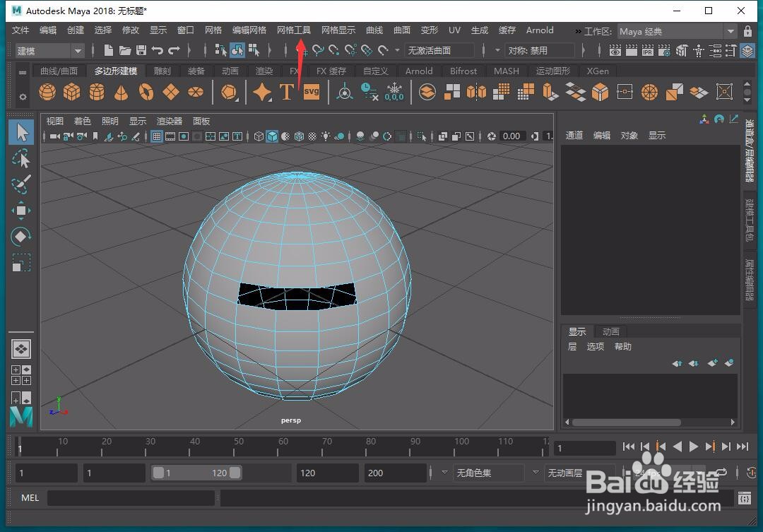Open the shelf tab switcher menu icon
Screen dimensions: 763x532
(x=23, y=72)
